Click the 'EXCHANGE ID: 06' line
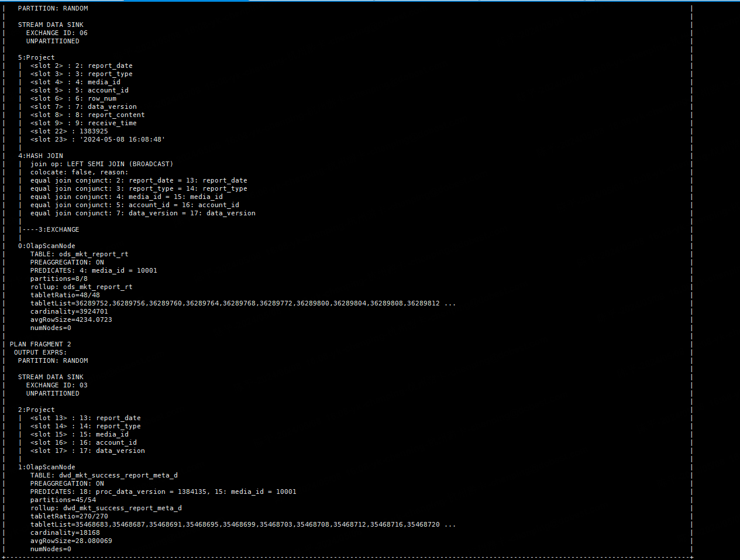Screen dimensions: 740x560 coord(57,33)
